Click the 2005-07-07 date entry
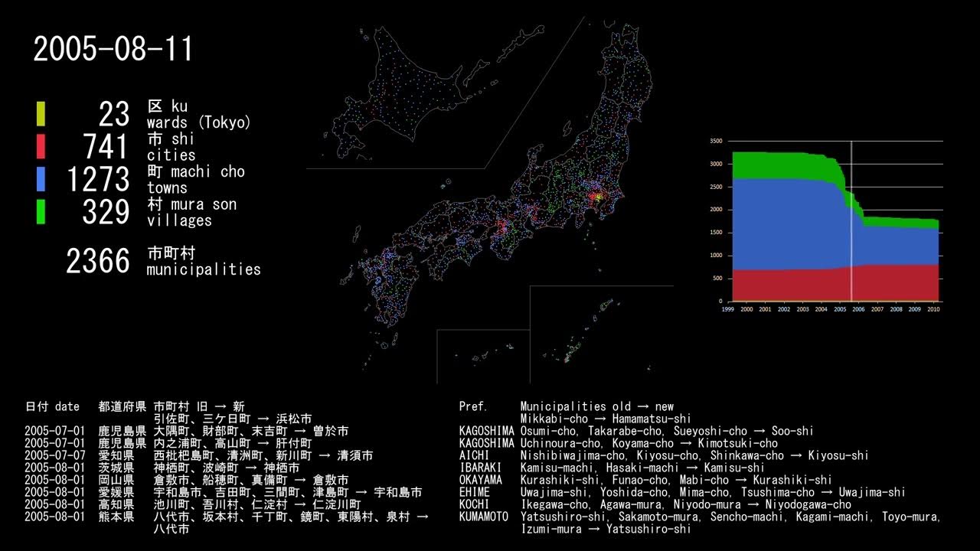This screenshot has height=551, width=980. (55, 456)
